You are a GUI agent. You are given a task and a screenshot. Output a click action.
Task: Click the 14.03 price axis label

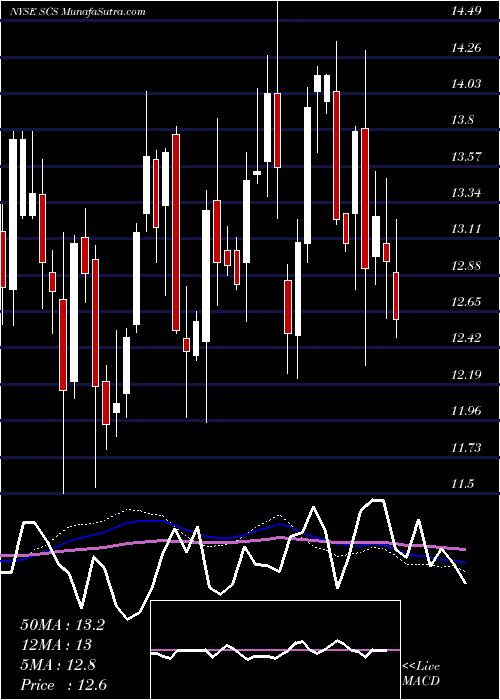click(x=466, y=83)
